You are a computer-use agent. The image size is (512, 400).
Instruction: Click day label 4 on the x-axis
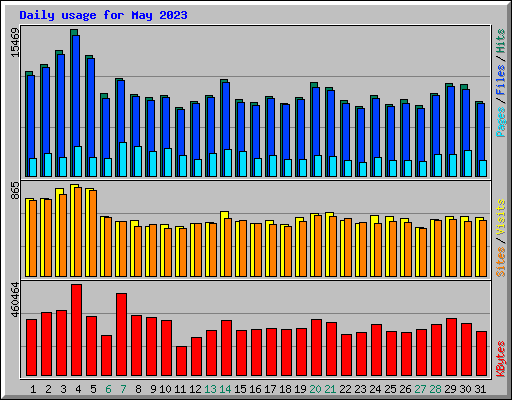point(78,389)
